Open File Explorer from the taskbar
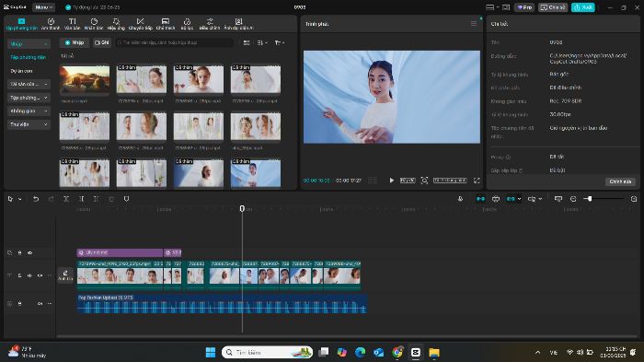The image size is (644, 362). [x=434, y=353]
